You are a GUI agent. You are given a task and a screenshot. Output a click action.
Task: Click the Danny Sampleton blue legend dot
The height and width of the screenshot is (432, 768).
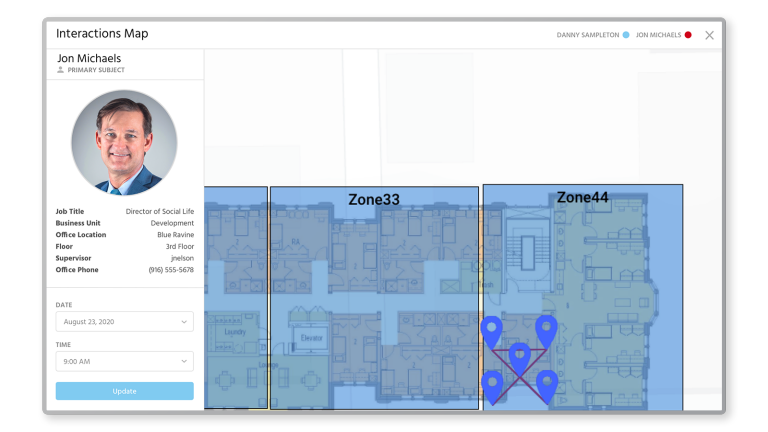pos(626,35)
